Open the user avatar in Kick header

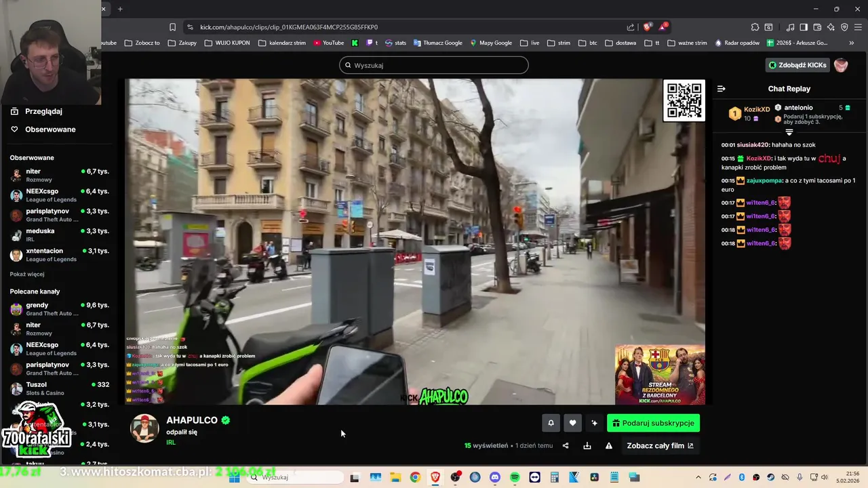tap(841, 65)
